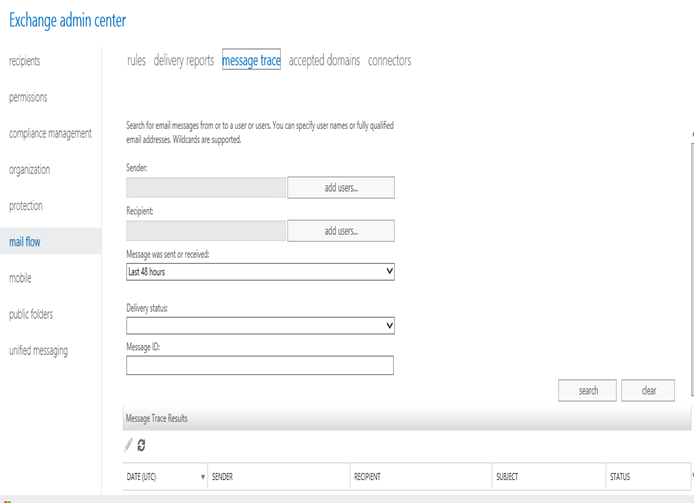
Task: Click add users for Sender
Action: 341,188
